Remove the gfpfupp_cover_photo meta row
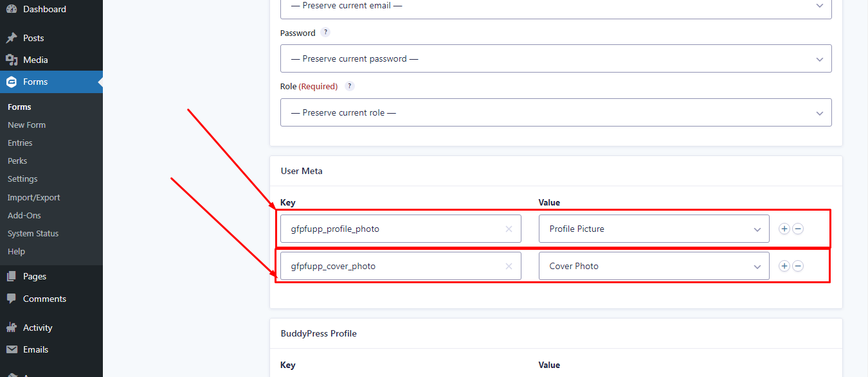This screenshot has height=377, width=868. (x=798, y=266)
